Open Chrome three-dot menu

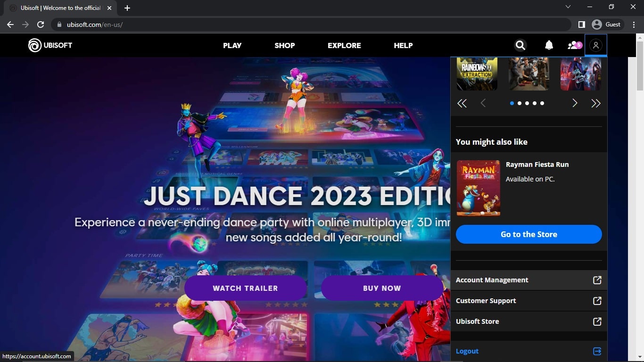click(634, 25)
